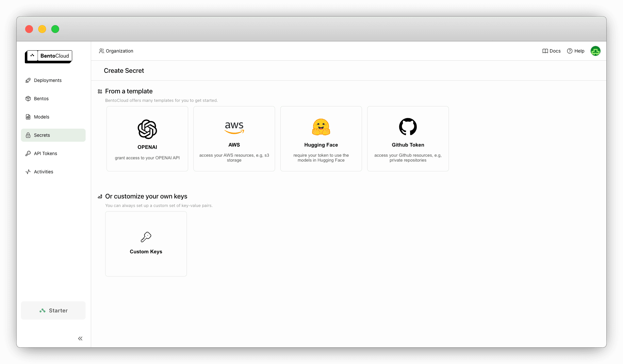Choose the OPENAI secret template card

pyautogui.click(x=147, y=139)
